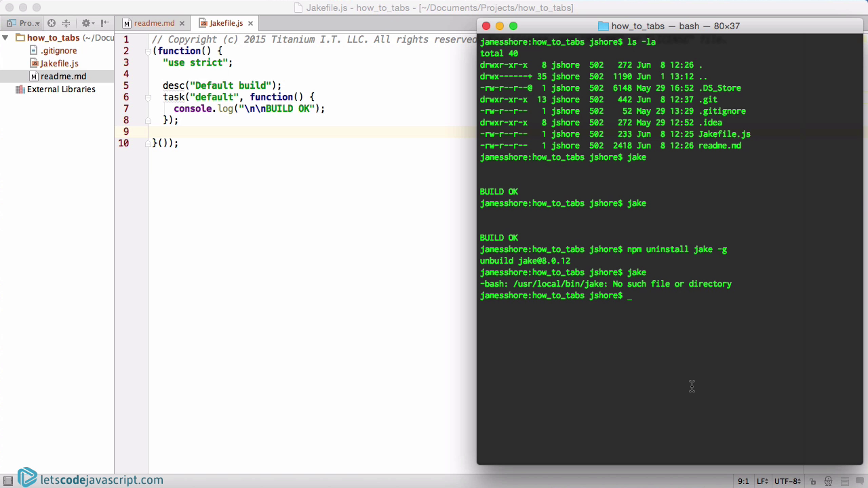This screenshot has width=868, height=488.
Task: Open the event log speech-bubble icon
Action: 859,481
